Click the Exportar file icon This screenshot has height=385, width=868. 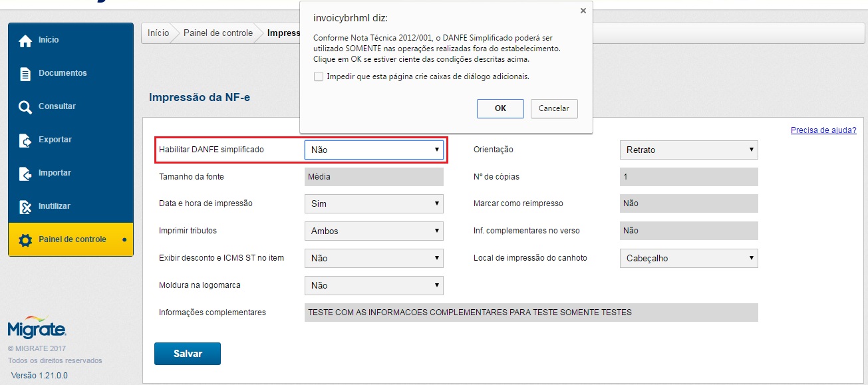(25, 140)
